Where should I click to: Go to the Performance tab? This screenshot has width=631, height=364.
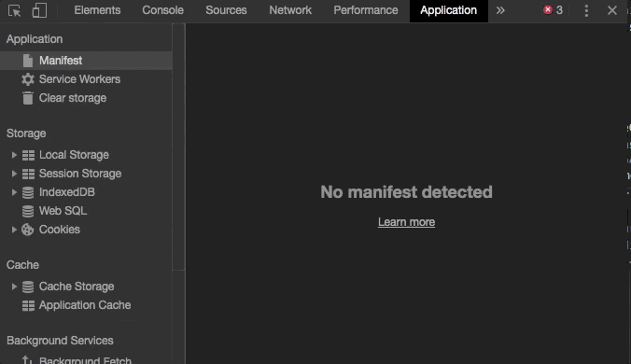(x=366, y=10)
